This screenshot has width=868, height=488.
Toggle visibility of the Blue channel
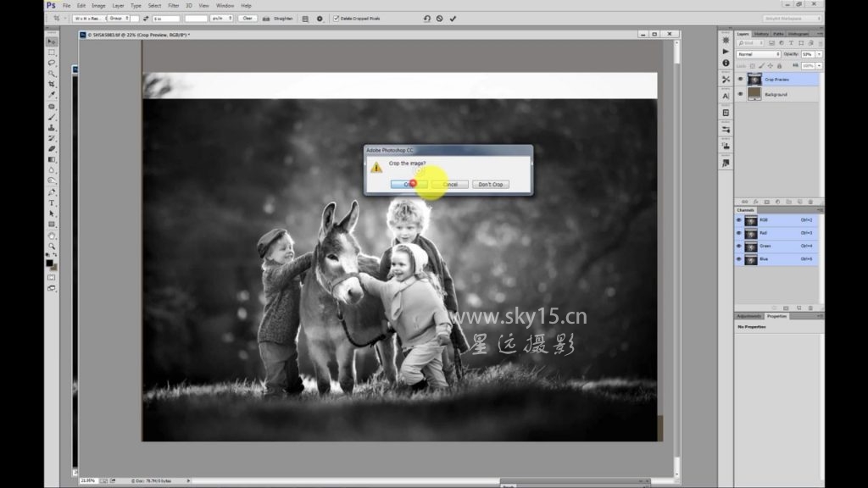[739, 259]
